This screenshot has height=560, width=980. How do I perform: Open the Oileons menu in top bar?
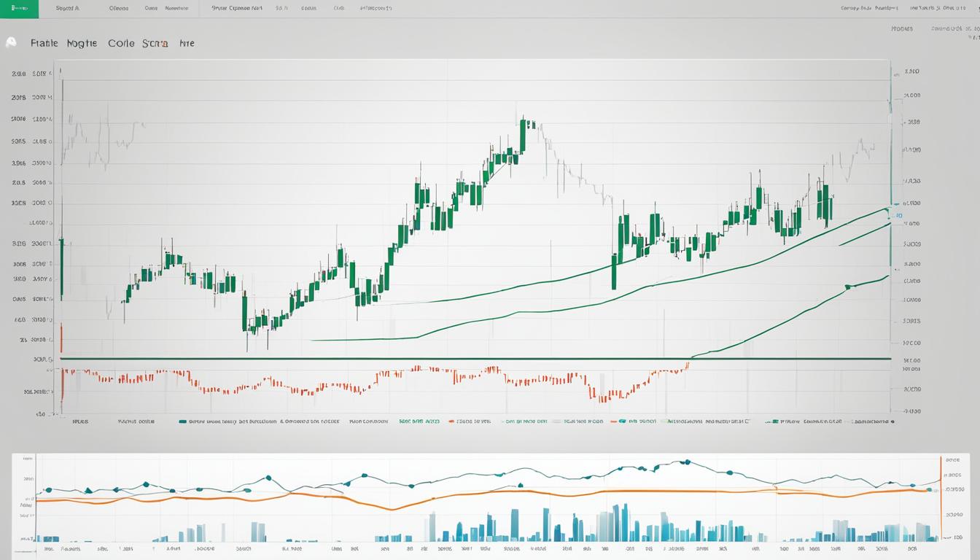coord(118,9)
